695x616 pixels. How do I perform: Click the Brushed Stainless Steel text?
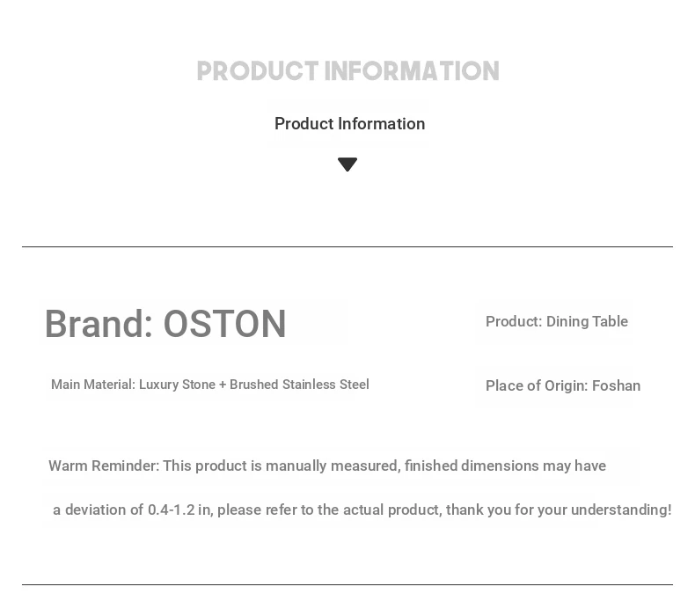click(299, 385)
